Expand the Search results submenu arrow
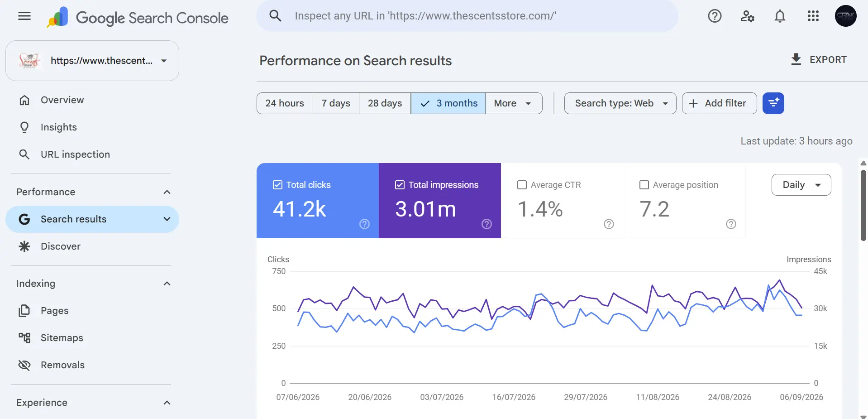This screenshot has width=868, height=419. pyautogui.click(x=167, y=219)
